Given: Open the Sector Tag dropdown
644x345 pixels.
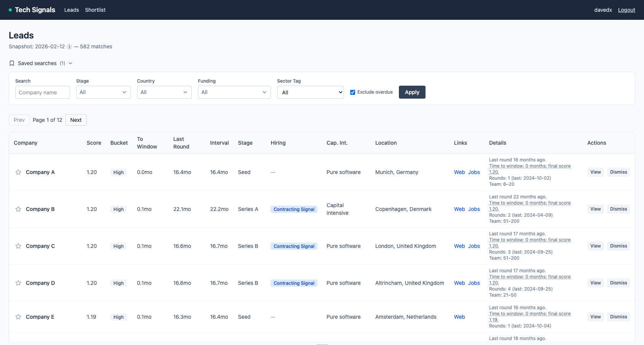Looking at the screenshot, I should pyautogui.click(x=311, y=92).
